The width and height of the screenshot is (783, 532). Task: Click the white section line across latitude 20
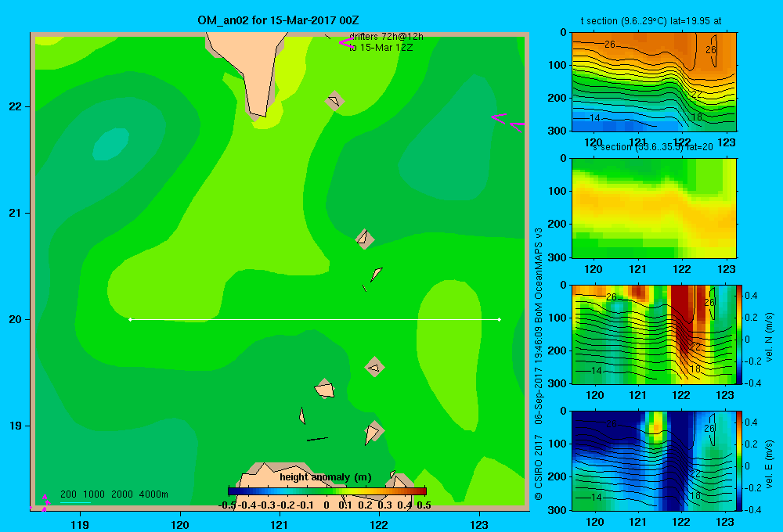pyautogui.click(x=315, y=319)
